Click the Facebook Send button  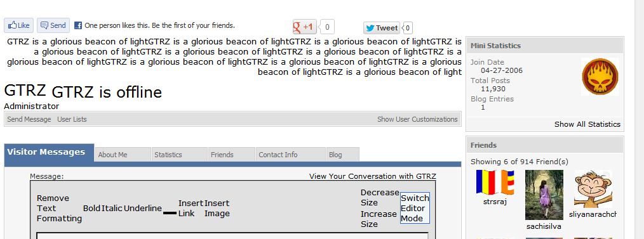pyautogui.click(x=53, y=25)
